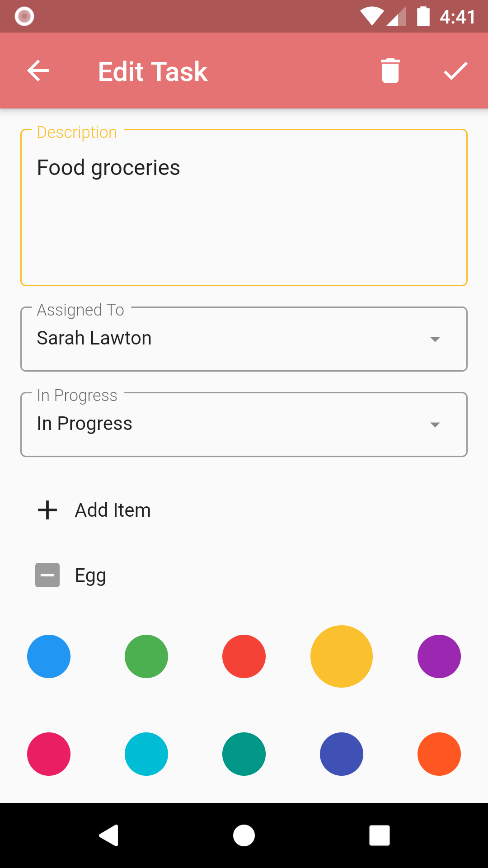Delete task using the trash icon

click(390, 71)
